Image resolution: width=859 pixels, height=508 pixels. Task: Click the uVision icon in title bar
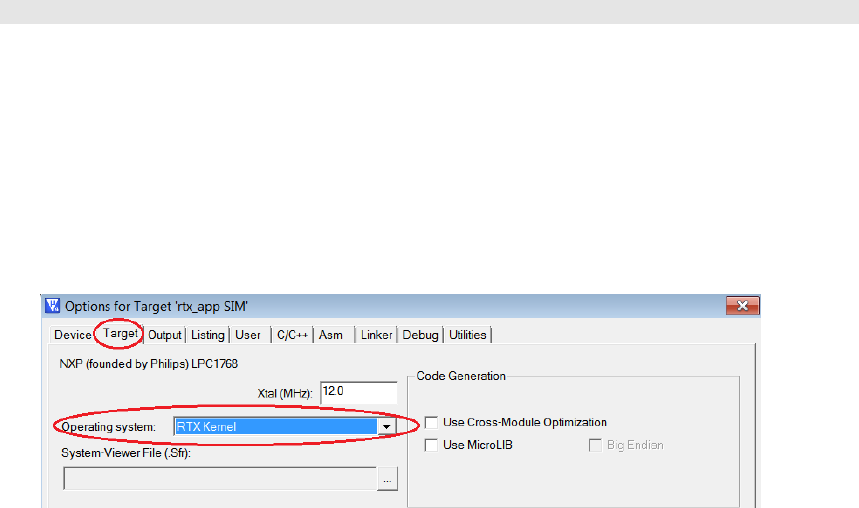pyautogui.click(x=53, y=306)
